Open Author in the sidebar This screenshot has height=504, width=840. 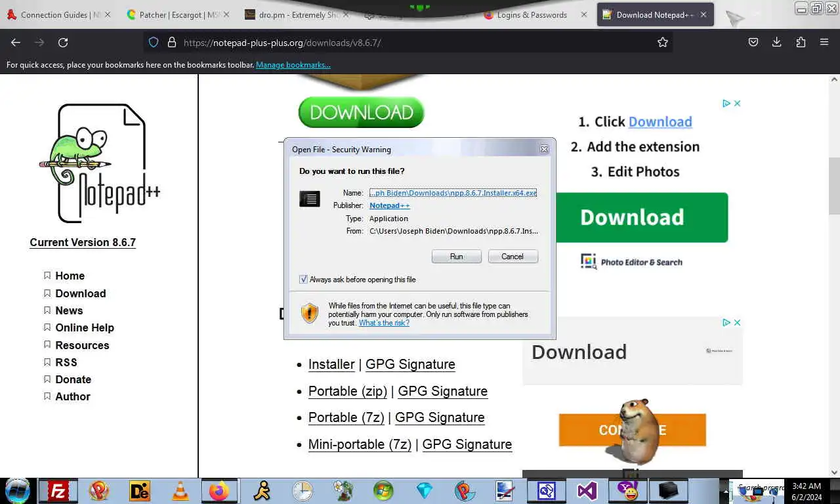[x=73, y=396]
